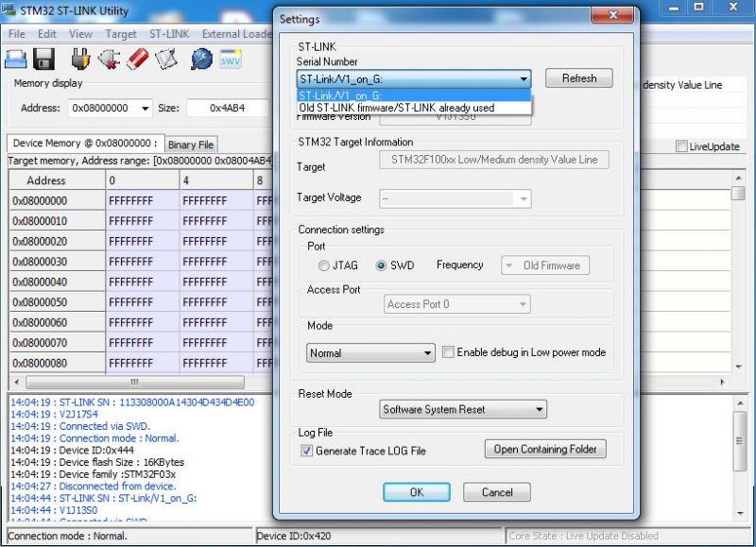This screenshot has width=756, height=547.
Task: Click the memory Size input field
Action: (x=227, y=108)
